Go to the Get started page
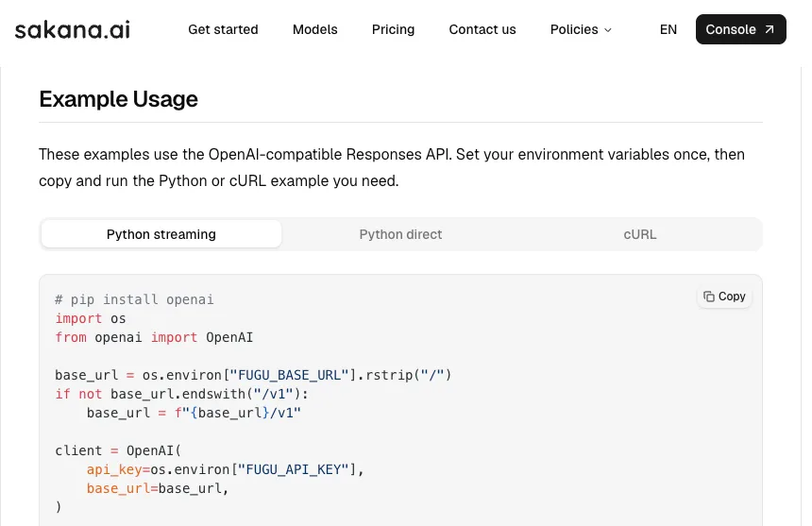812x526 pixels. click(223, 29)
